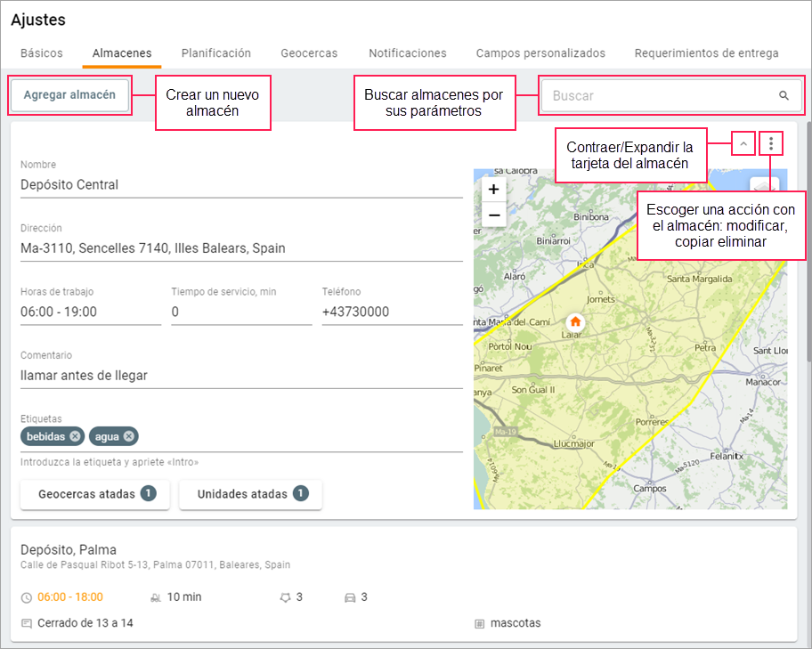Zoom out on the map
This screenshot has height=649, width=812.
tap(493, 215)
